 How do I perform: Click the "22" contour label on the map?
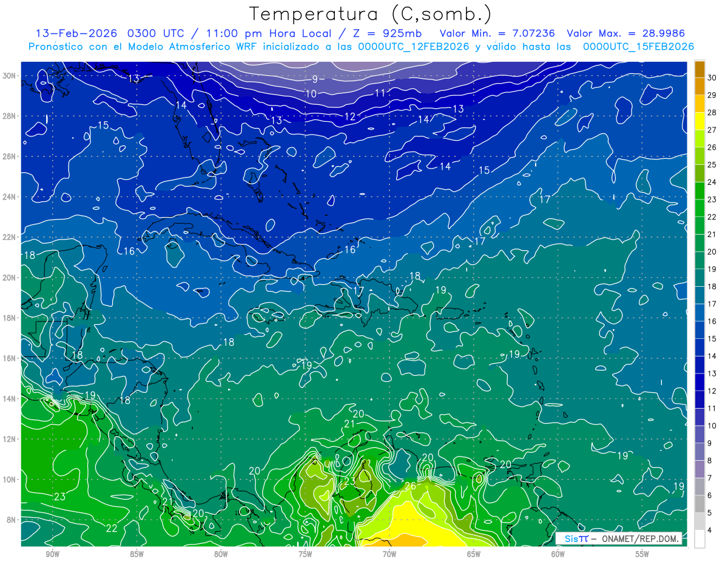(x=112, y=528)
